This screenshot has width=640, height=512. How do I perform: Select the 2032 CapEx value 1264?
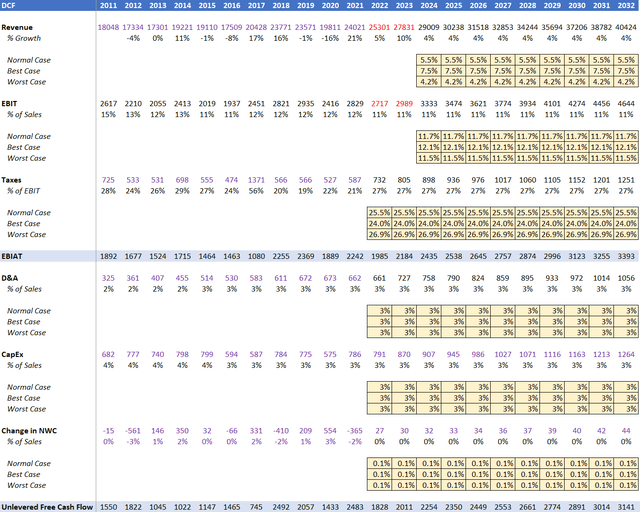tap(626, 354)
